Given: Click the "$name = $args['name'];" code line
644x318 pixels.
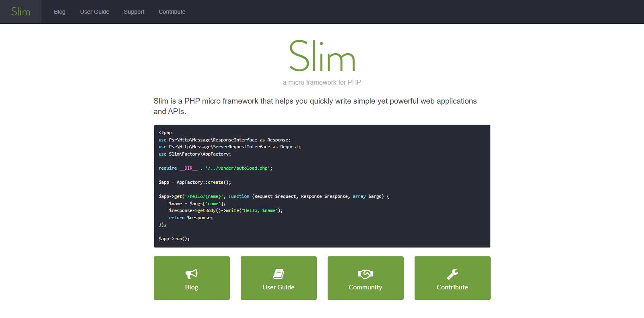Looking at the screenshot, I should 197,204.
